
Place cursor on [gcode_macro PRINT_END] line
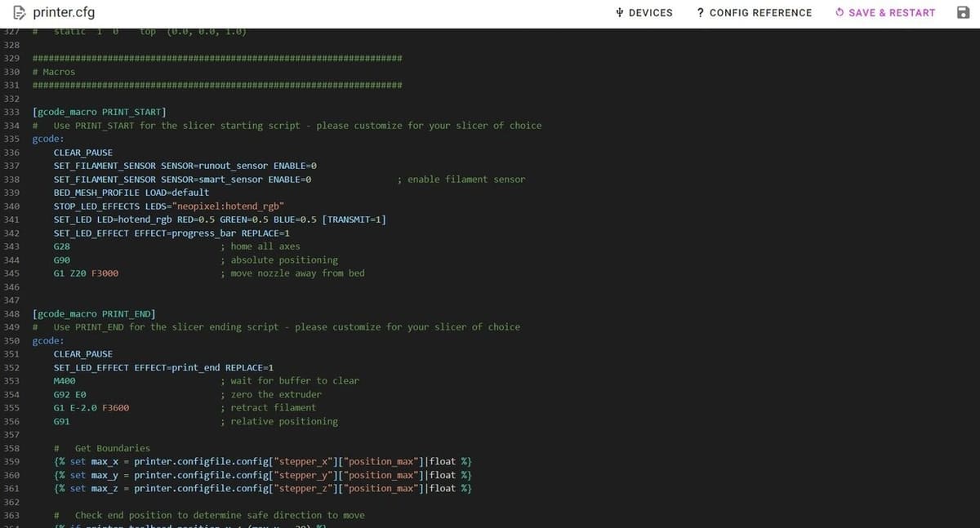pos(94,313)
